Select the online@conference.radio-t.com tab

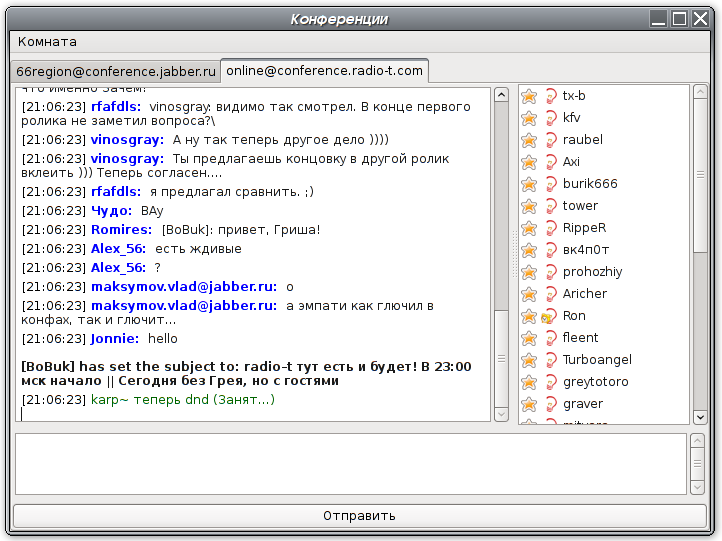[324, 70]
